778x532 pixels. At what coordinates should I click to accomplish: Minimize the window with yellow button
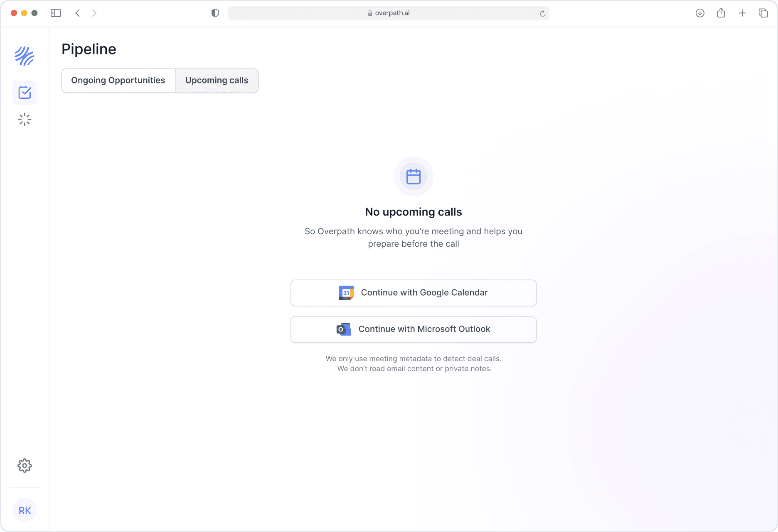(24, 13)
